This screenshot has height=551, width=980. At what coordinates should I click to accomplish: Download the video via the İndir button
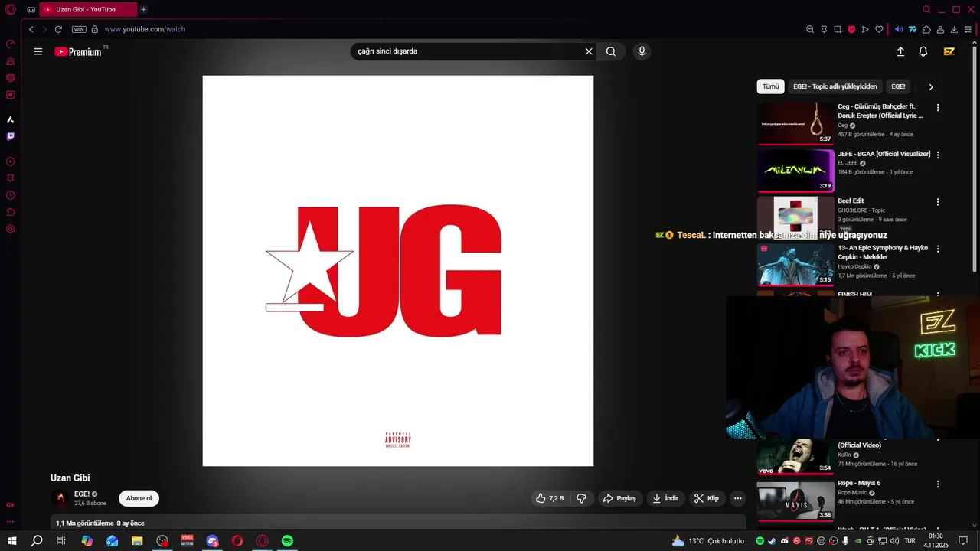click(665, 498)
